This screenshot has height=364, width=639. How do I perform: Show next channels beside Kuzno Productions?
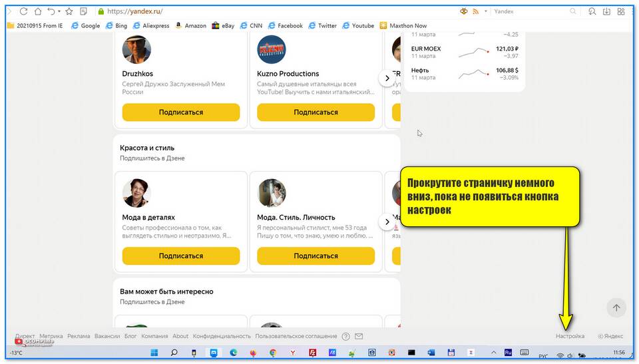387,79
